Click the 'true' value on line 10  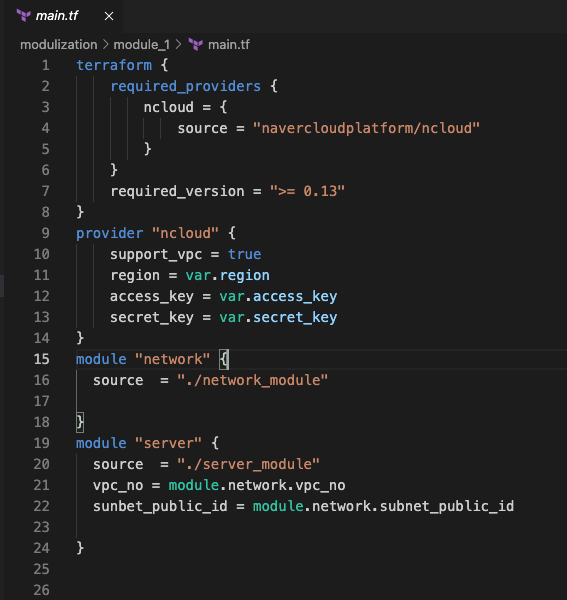[244, 254]
